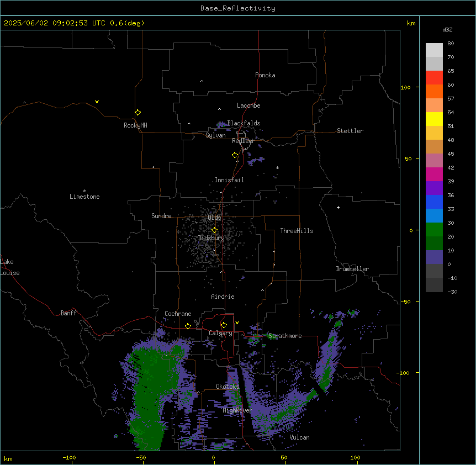The width and height of the screenshot is (476, 465).
Task: Select the ThreeHills label
Action: point(297,231)
